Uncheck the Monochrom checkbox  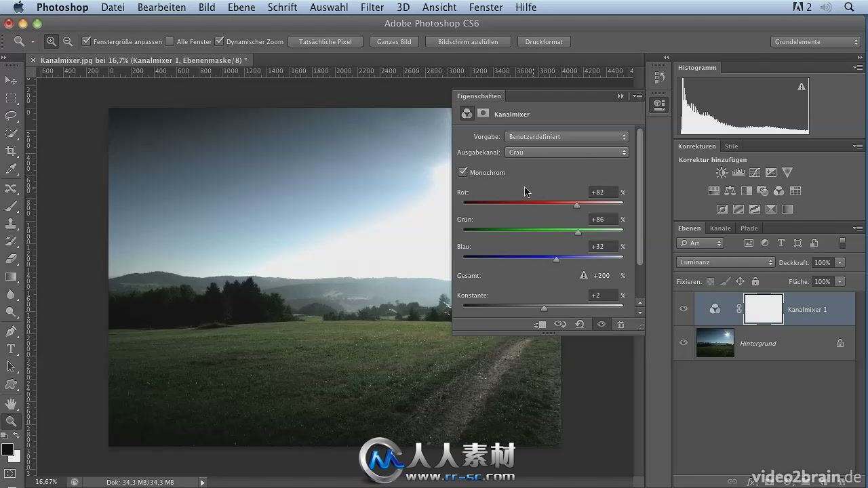(x=462, y=172)
